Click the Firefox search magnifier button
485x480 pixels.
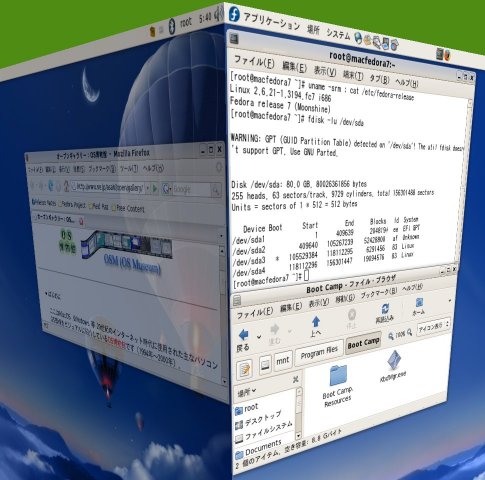tap(215, 190)
